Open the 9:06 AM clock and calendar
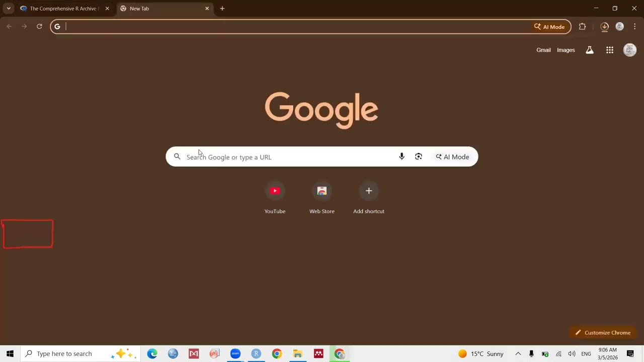This screenshot has height=362, width=644. tap(607, 354)
